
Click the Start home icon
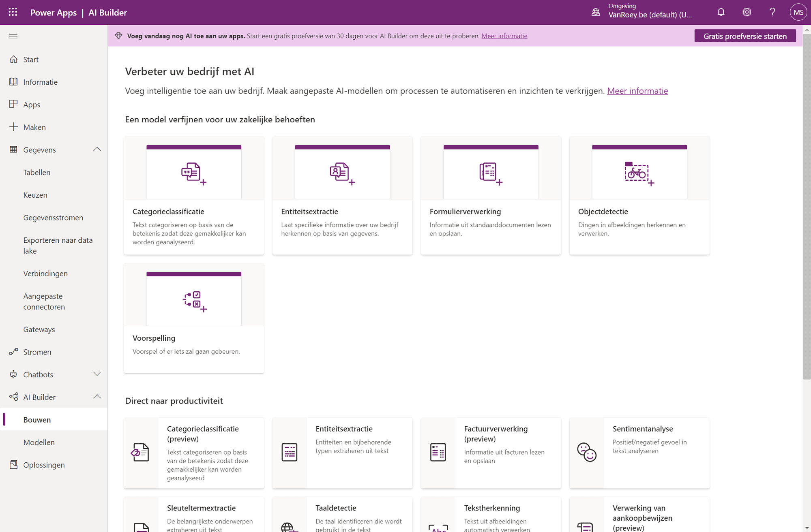point(13,59)
